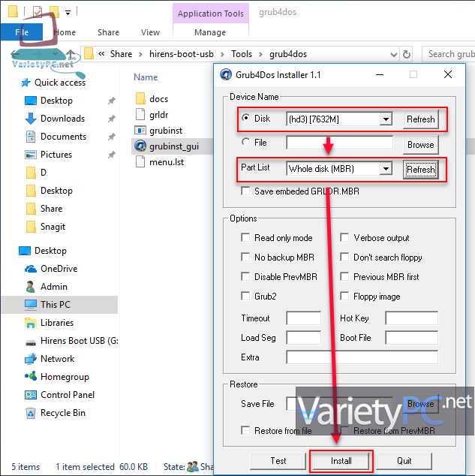Open the address bar history dropdown

[x=394, y=55]
